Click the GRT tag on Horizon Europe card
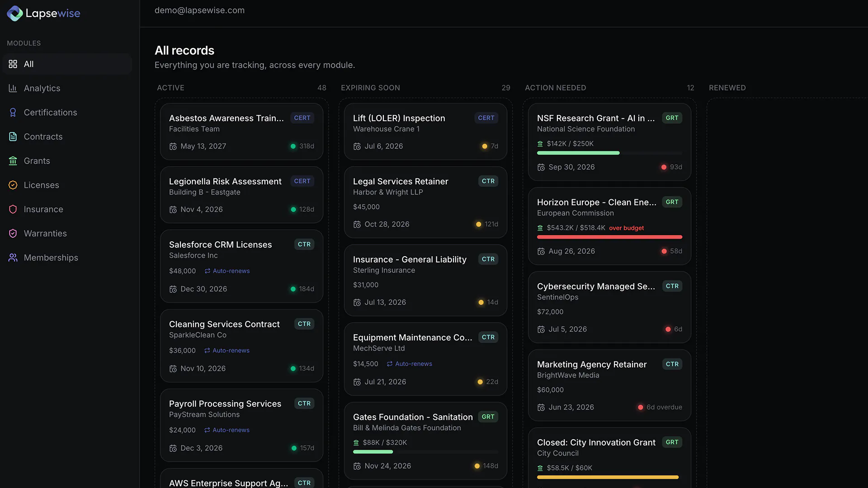The height and width of the screenshot is (488, 868). [672, 202]
